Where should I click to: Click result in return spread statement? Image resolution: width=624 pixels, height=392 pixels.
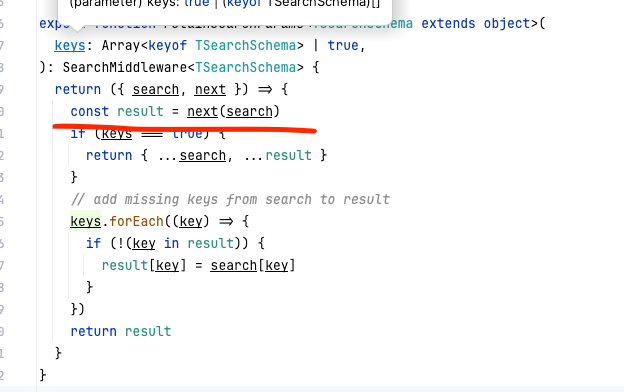click(289, 156)
